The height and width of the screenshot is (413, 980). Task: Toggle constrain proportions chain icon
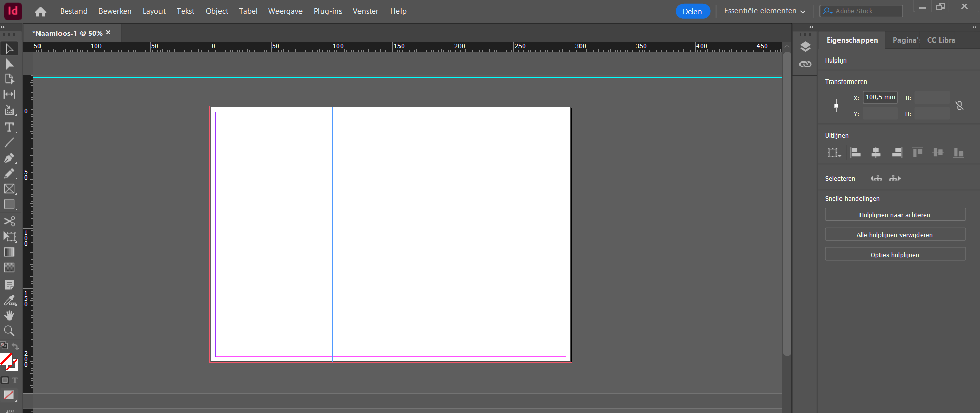pos(959,106)
